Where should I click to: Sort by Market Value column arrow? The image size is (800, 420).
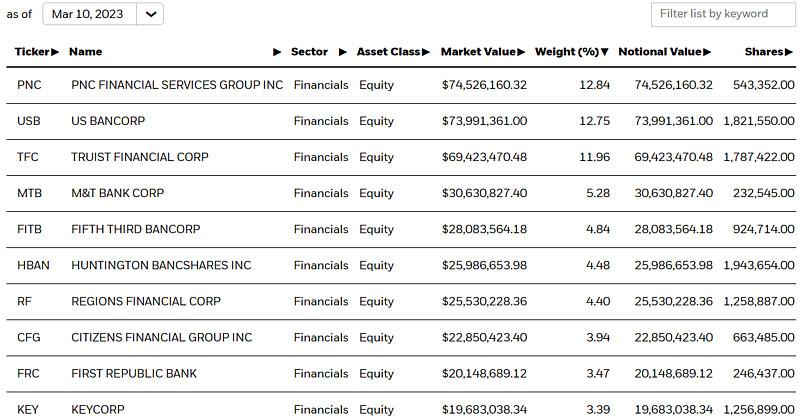coord(521,52)
